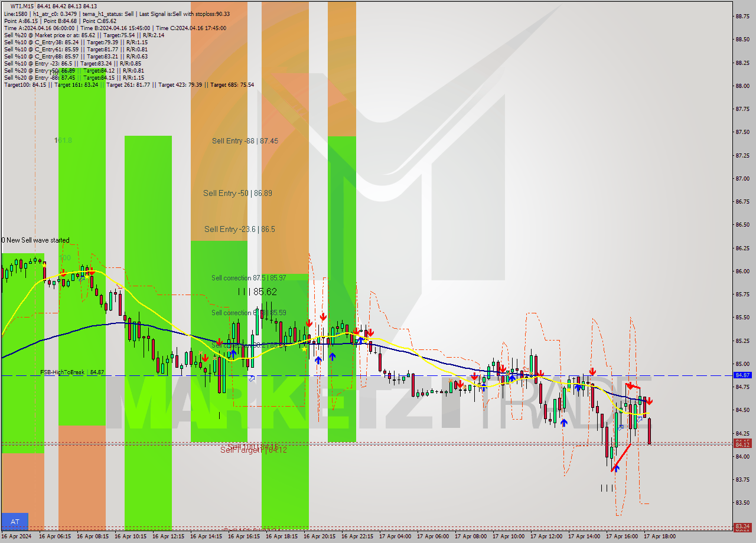The image size is (756, 543).
Task: Click the 161.8 Fibonacci level label
Action: [63, 140]
